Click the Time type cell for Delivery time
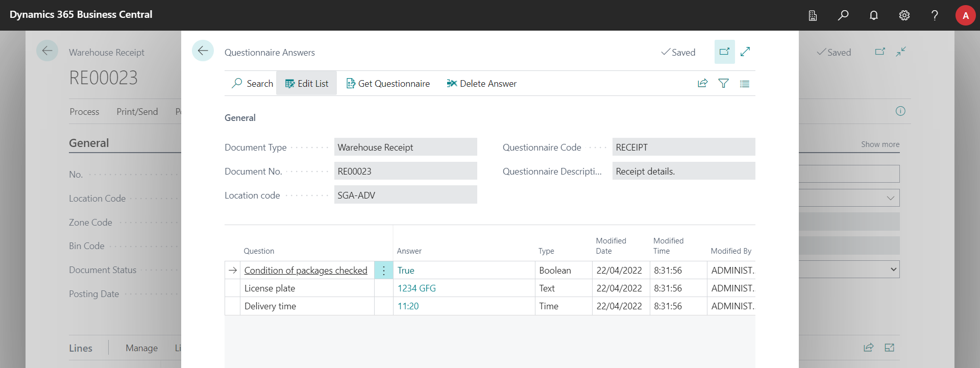Viewport: 980px width, 368px height. [x=563, y=306]
